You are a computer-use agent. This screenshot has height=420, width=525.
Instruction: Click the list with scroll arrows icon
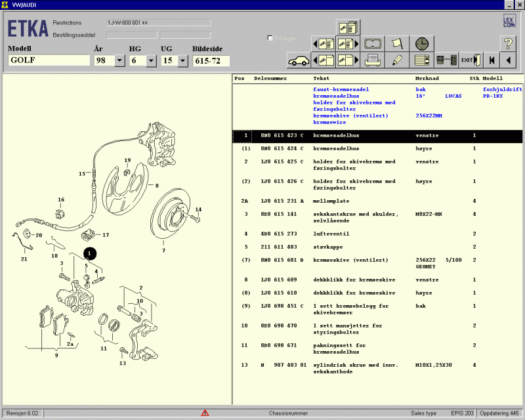(421, 60)
